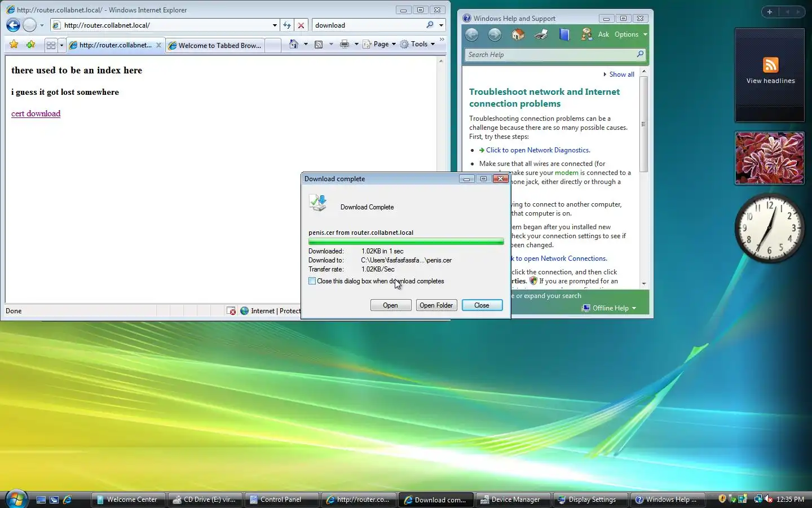812x508 pixels.
Task: Click Open Folder button
Action: click(436, 305)
